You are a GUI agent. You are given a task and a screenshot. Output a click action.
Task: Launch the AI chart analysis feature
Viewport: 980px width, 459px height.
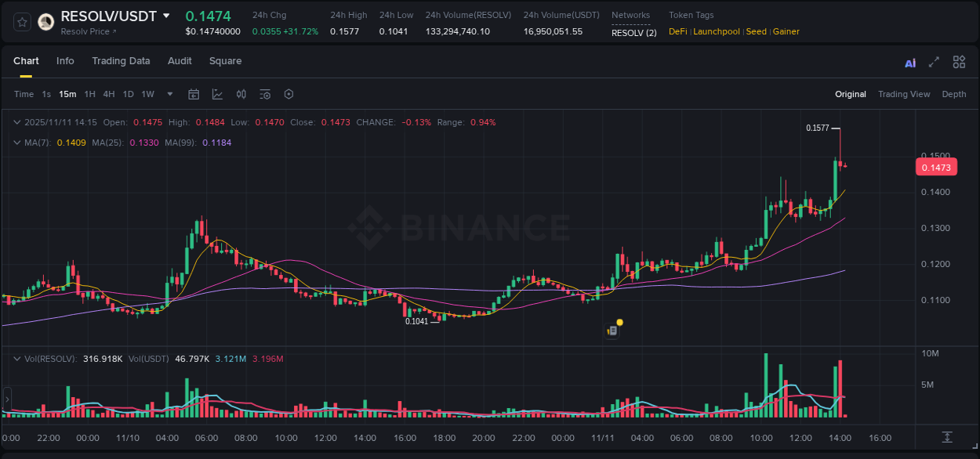(909, 62)
